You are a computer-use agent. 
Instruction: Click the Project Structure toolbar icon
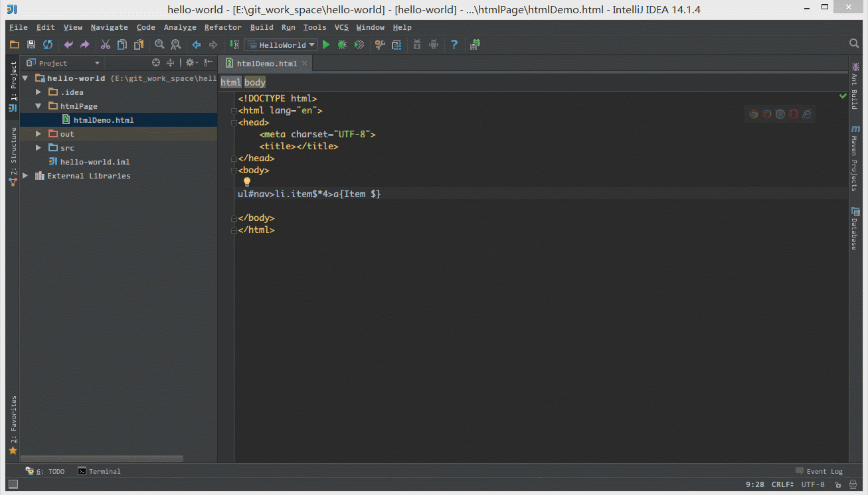[396, 44]
